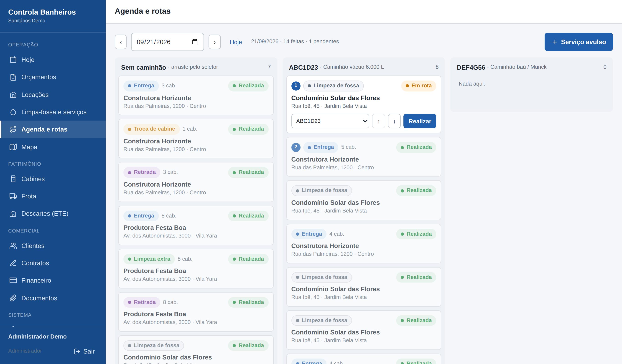Click the Limpa-fossa droplet icon
The image size is (622, 364).
pyautogui.click(x=13, y=112)
